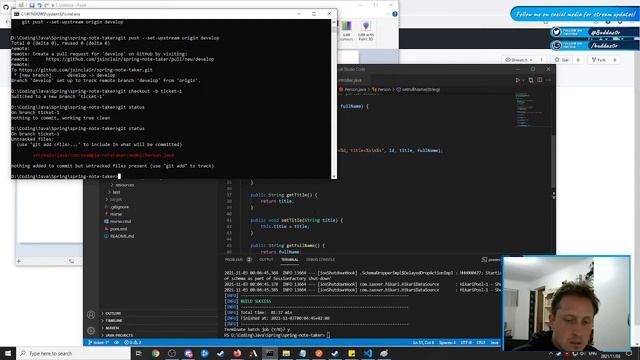
Task: Select the Edit colors icon in Paint
Action: click(x=346, y=31)
